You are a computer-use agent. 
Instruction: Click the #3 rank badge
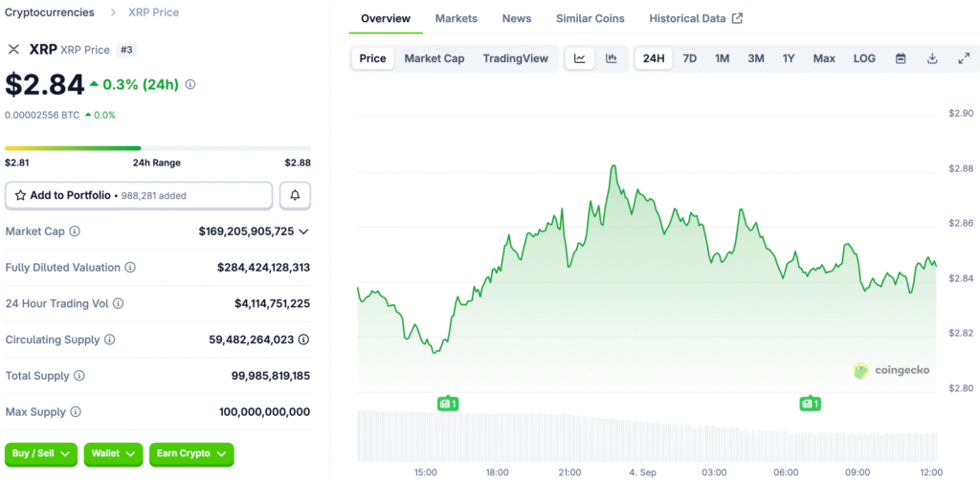(x=126, y=50)
